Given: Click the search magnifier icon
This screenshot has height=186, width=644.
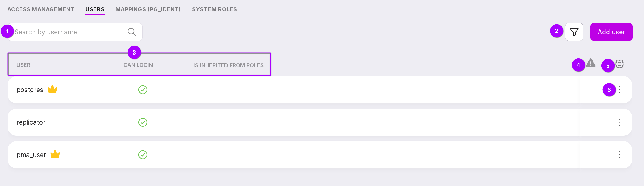Looking at the screenshot, I should coord(132,32).
